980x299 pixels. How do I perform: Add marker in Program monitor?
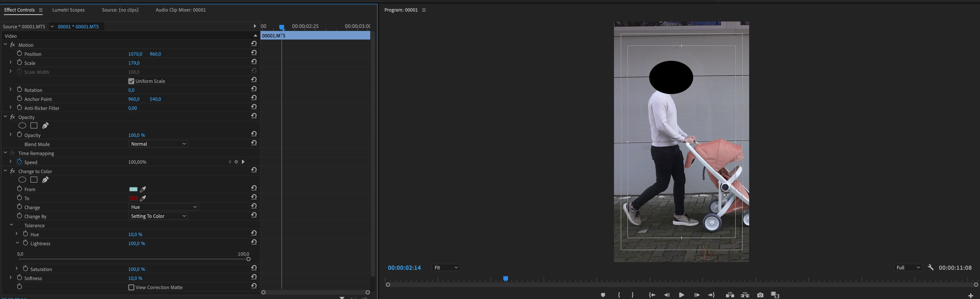(x=603, y=295)
